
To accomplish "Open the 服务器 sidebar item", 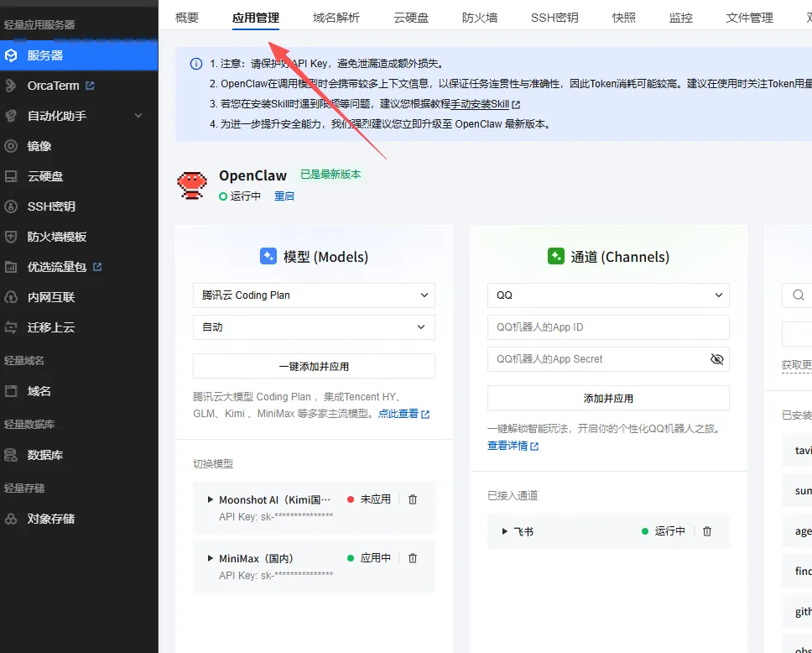I will click(x=79, y=55).
